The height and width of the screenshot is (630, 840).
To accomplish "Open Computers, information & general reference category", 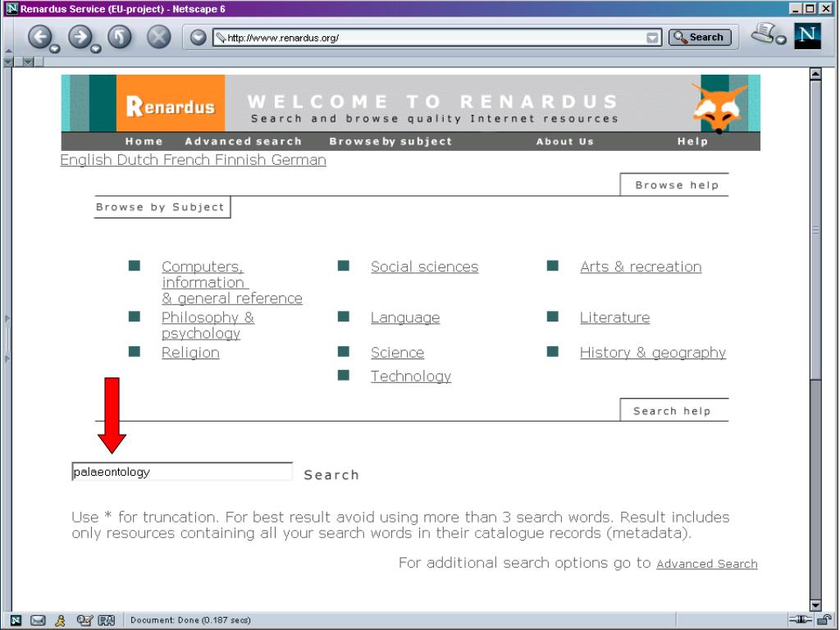I will tap(232, 282).
